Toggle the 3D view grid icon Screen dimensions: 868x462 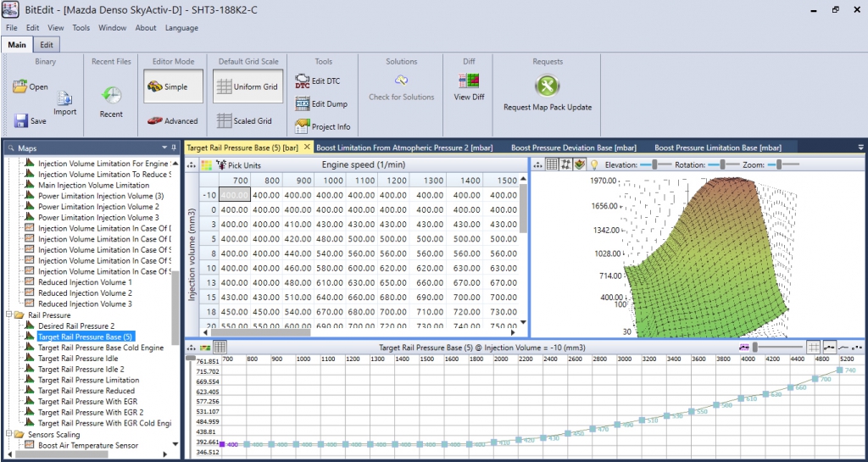(552, 164)
